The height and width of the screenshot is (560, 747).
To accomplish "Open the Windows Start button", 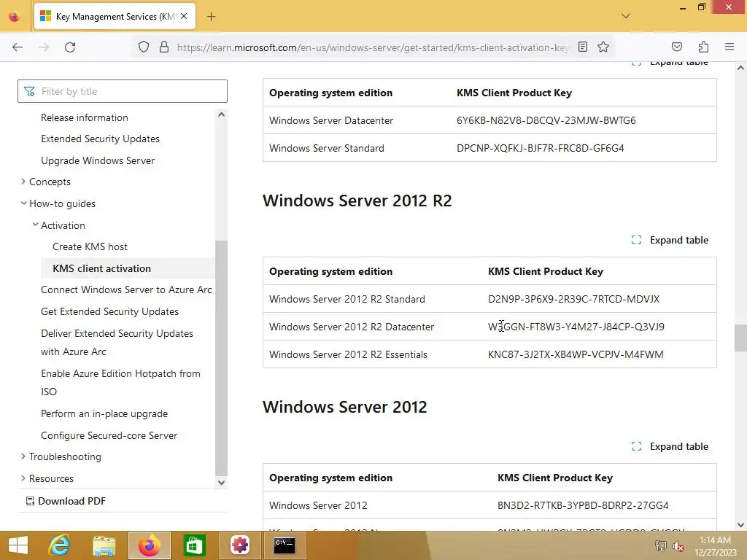I will (x=18, y=545).
